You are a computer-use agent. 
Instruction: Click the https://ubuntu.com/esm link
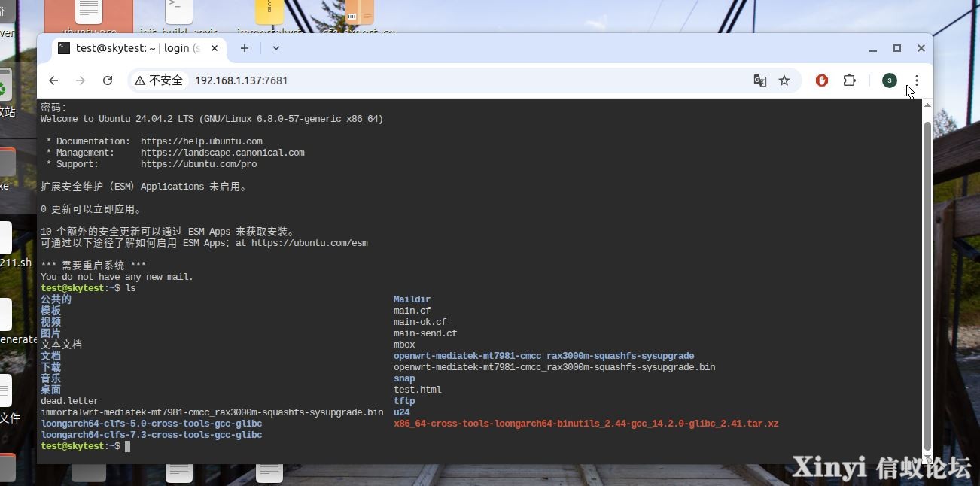point(309,243)
